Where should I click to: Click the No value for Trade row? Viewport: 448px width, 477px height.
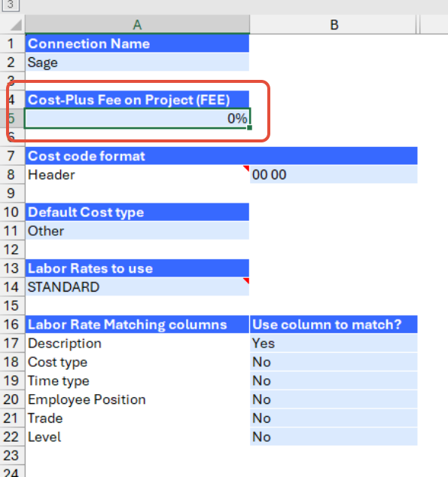[334, 418]
